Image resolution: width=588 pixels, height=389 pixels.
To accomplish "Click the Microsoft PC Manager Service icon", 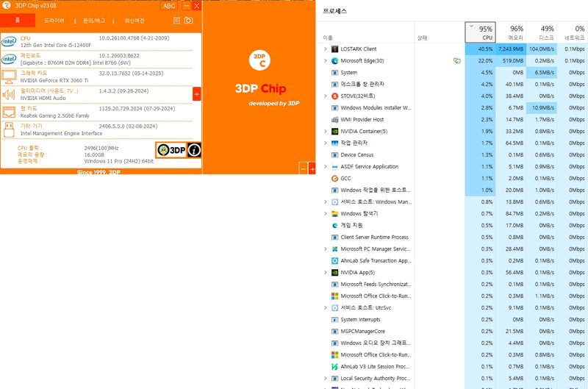I will pyautogui.click(x=335, y=249).
